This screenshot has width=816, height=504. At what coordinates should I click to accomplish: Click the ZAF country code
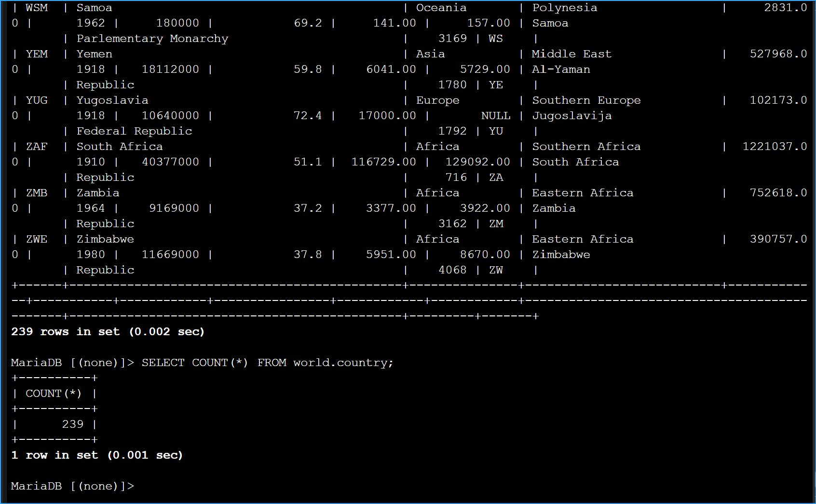pyautogui.click(x=37, y=147)
